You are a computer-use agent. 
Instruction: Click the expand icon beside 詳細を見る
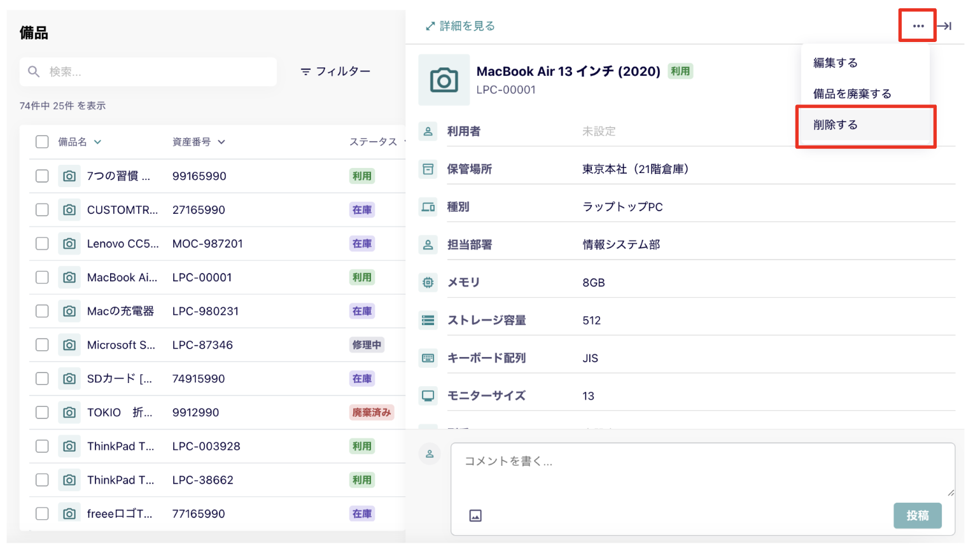pyautogui.click(x=430, y=26)
